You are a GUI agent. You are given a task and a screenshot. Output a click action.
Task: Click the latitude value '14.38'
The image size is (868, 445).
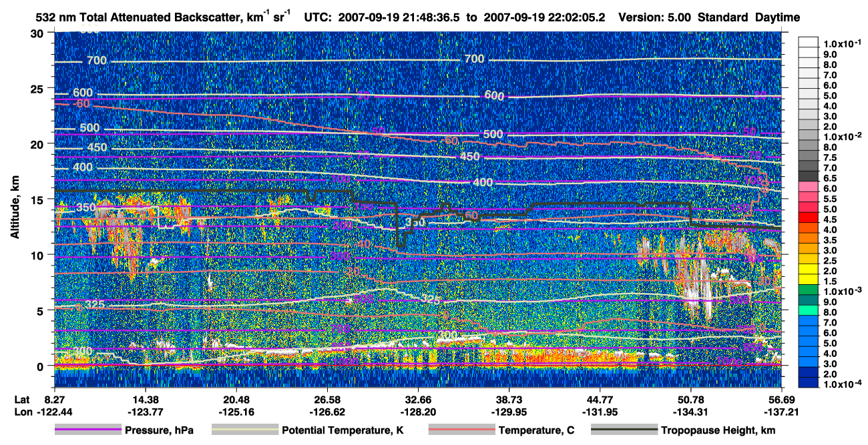(145, 398)
